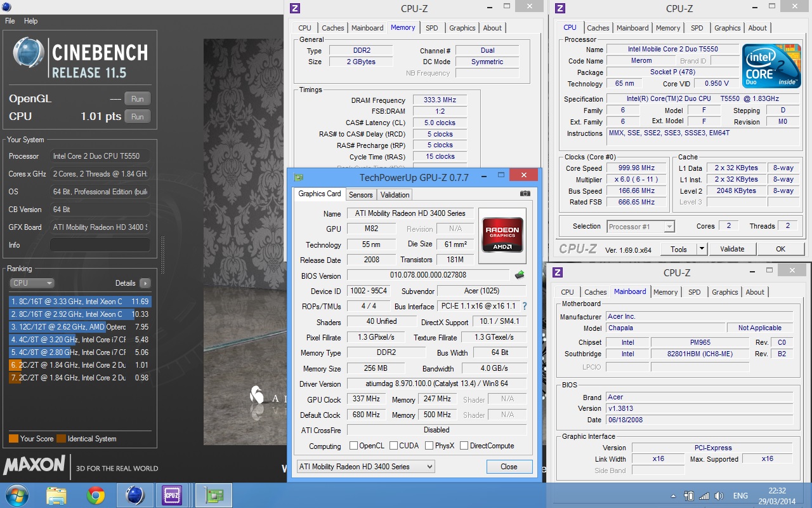Click the Ranking Details arrow button
812x508 pixels.
tap(145, 283)
